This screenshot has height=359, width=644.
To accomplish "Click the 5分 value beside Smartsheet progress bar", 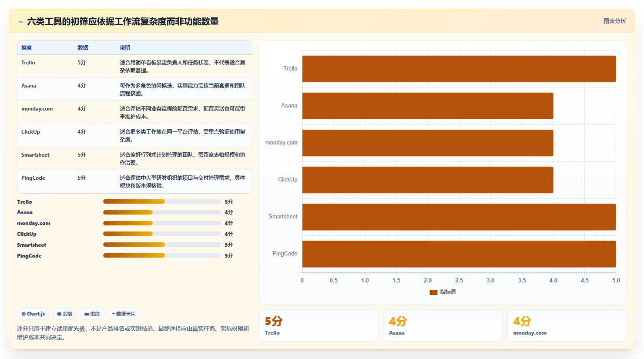I will [x=229, y=245].
